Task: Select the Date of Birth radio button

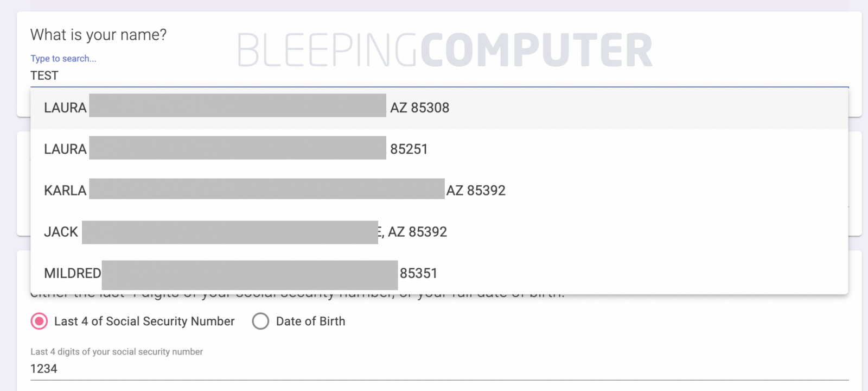Action: [260, 321]
